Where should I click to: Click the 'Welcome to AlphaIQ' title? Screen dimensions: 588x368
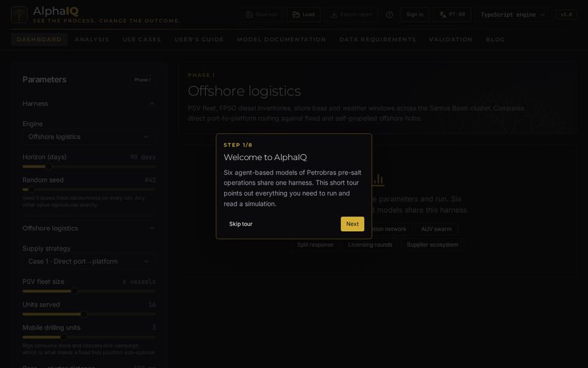pos(265,158)
